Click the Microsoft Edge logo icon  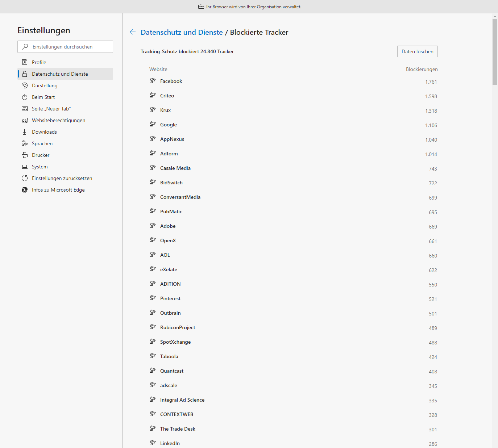tap(25, 190)
